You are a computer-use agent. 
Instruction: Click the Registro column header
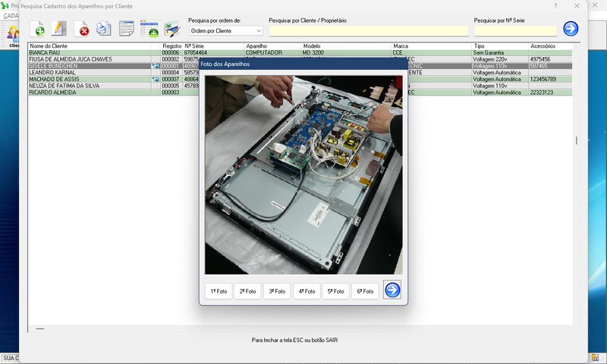pyautogui.click(x=171, y=46)
